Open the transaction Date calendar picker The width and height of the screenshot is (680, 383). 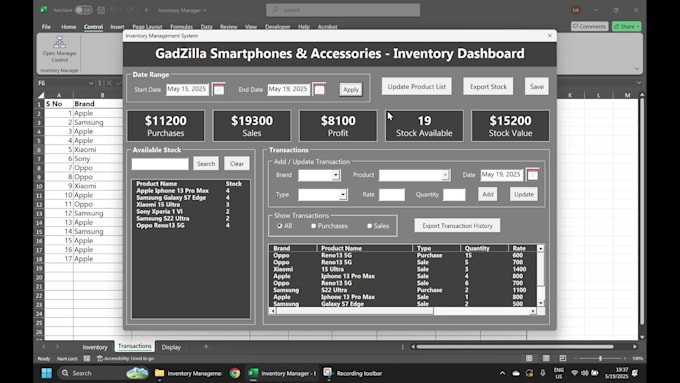(533, 174)
